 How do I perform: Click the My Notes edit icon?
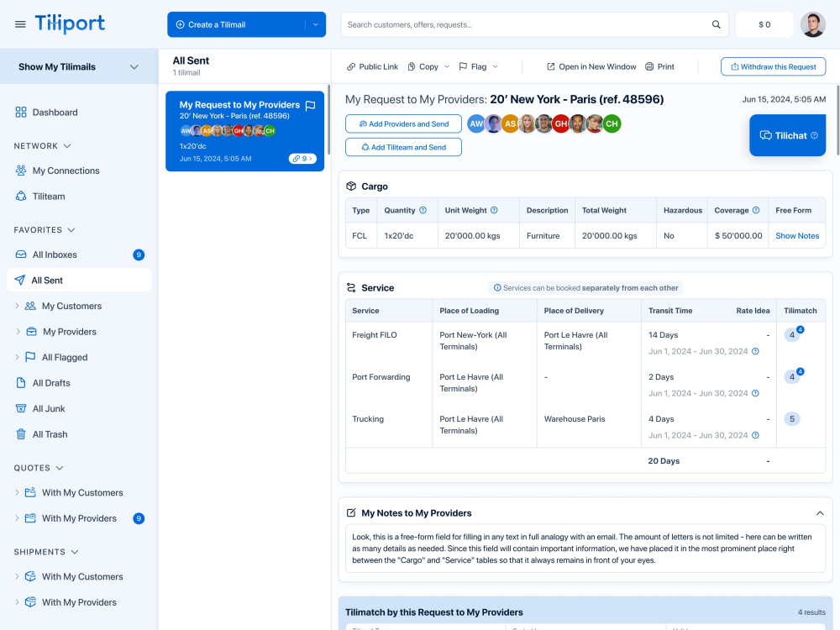[x=351, y=512]
